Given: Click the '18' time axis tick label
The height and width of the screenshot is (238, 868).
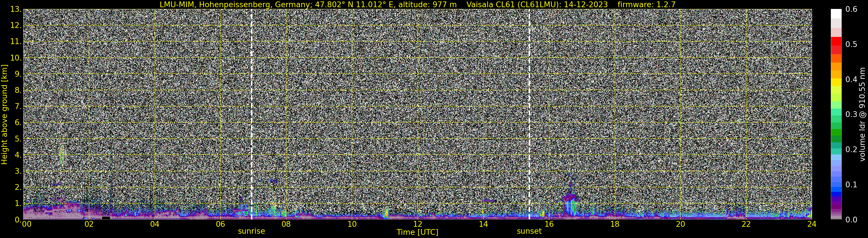Looking at the screenshot, I should 614,224.
